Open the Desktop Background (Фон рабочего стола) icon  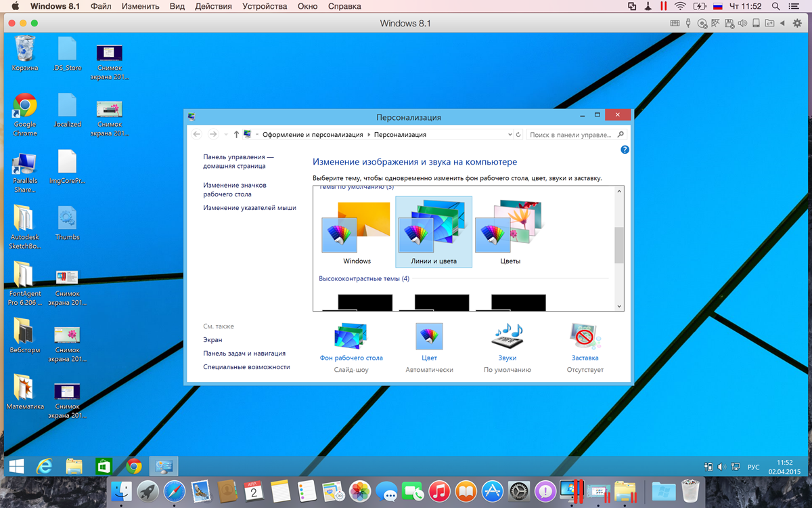pyautogui.click(x=351, y=336)
